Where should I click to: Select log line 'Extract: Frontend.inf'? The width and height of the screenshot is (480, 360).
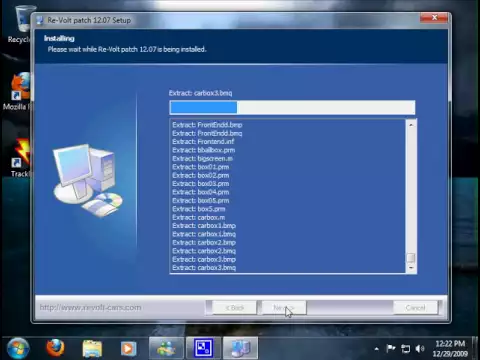point(203,142)
